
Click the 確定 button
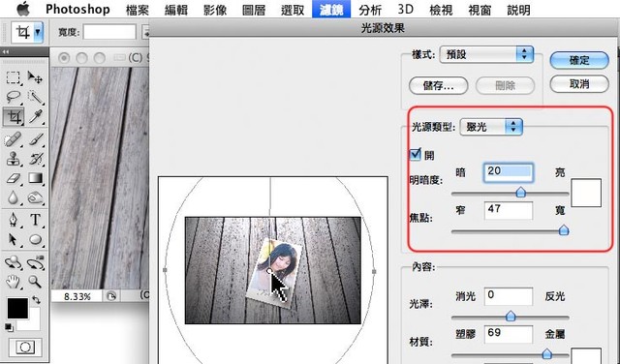point(579,60)
